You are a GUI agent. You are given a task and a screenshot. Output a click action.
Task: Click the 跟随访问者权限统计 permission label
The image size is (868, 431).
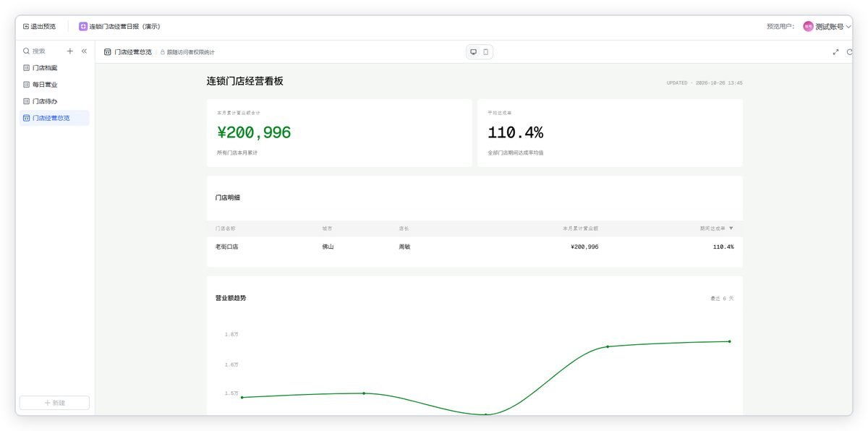tap(191, 52)
